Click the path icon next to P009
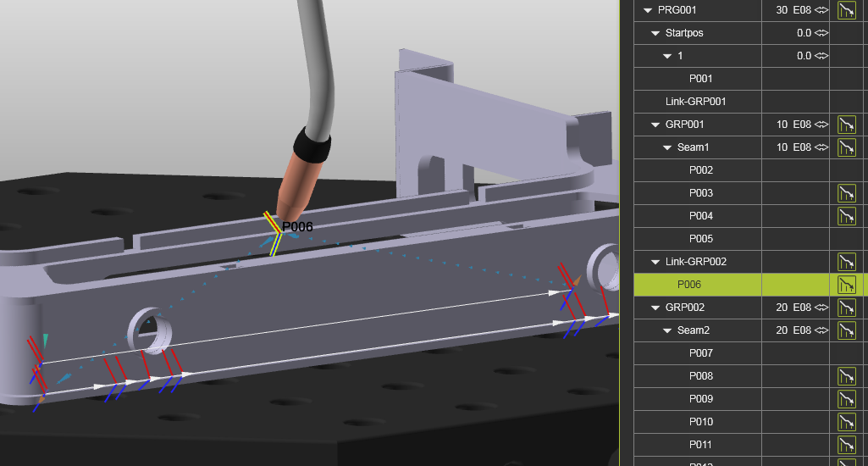This screenshot has width=868, height=466. click(x=846, y=399)
